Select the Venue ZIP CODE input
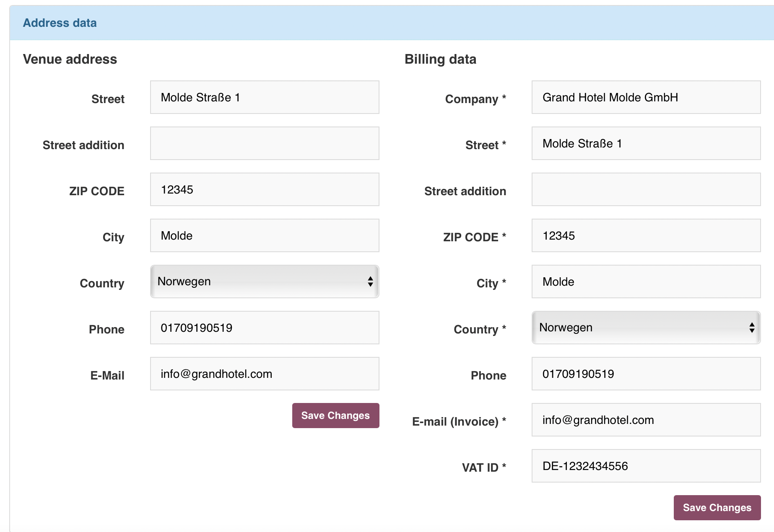This screenshot has height=532, width=774. 264,189
